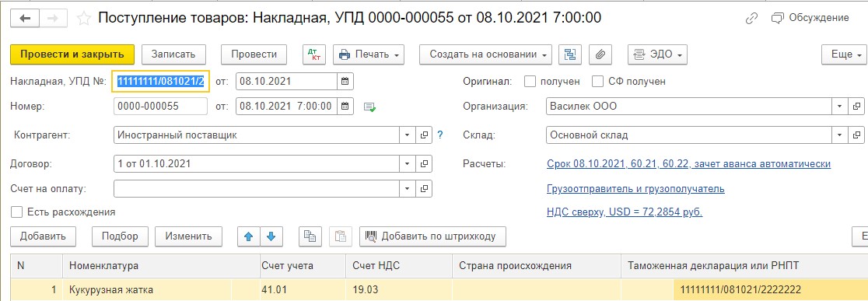Click the Изменить button
Screen dimensions: 868x301
point(189,236)
